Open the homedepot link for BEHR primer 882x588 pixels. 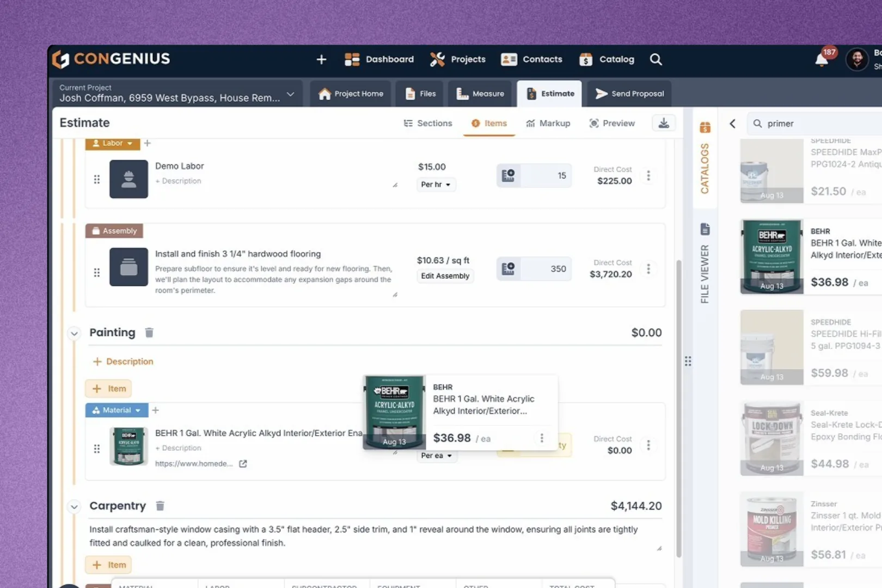pyautogui.click(x=194, y=464)
